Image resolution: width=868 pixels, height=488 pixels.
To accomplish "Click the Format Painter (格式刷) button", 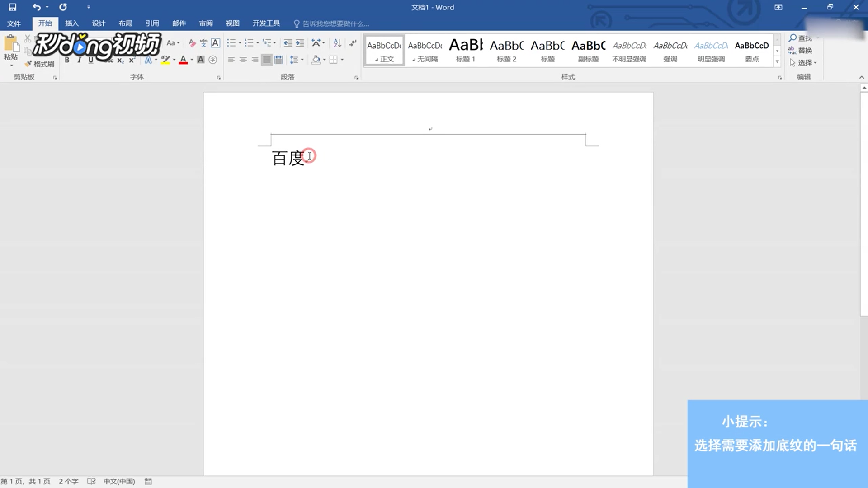I will (40, 64).
